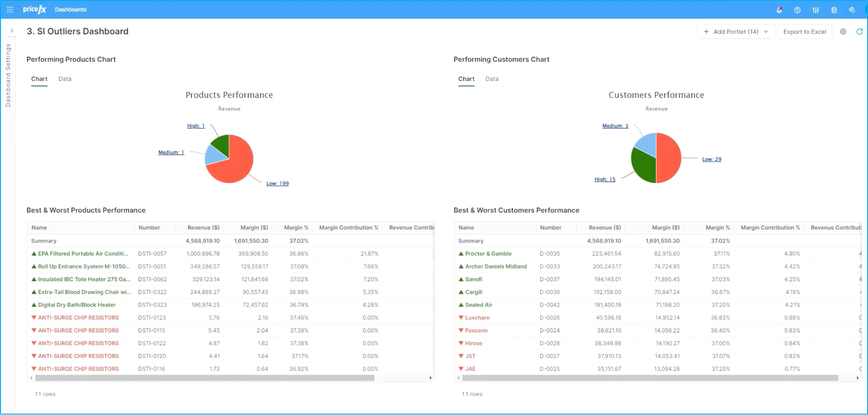Click left arrow of products table scrollbar
Screen dimensions: 868x415
coord(31,378)
